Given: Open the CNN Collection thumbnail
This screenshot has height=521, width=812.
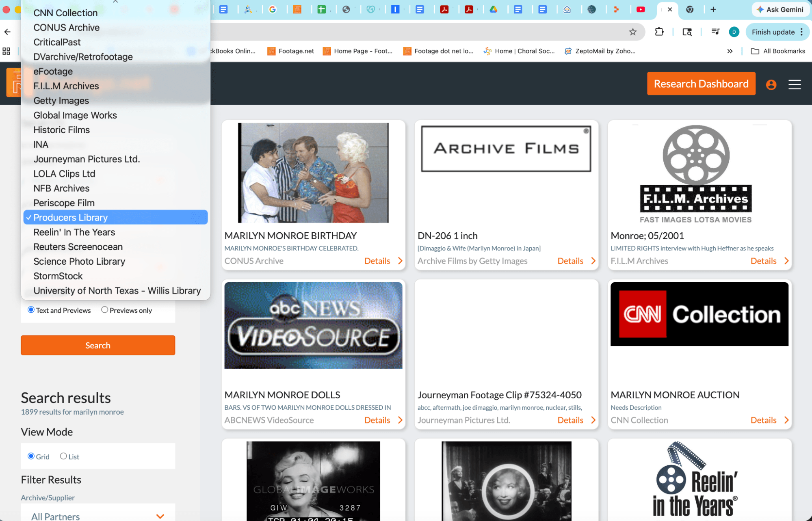Looking at the screenshot, I should [x=699, y=314].
